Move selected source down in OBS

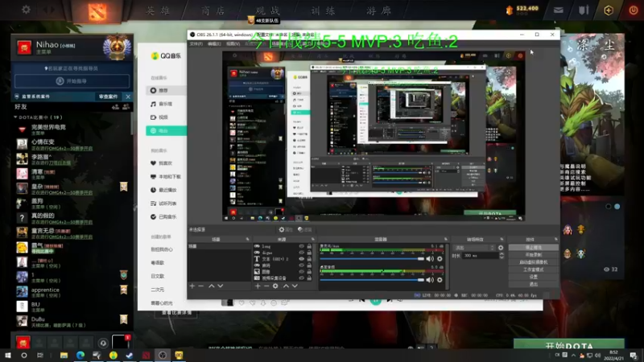(295, 286)
